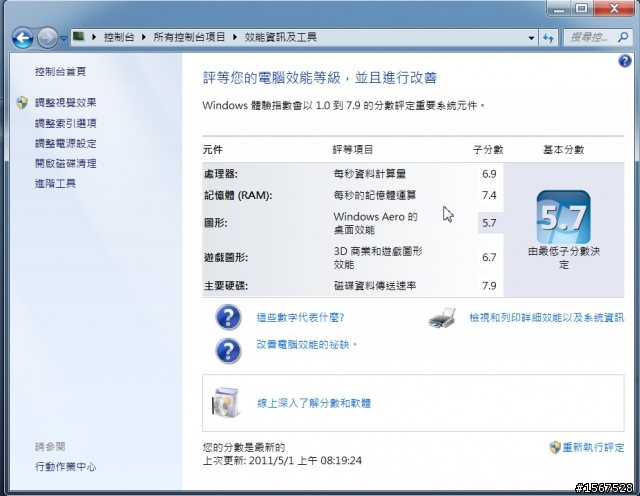The height and width of the screenshot is (496, 640).
Task: Select the 遊戲圖形 row label
Action: point(226,258)
